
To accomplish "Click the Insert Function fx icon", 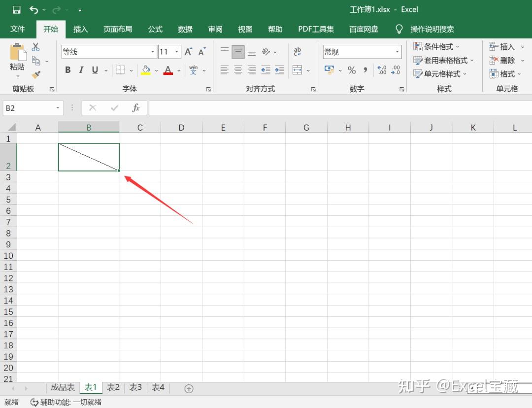I will 136,108.
